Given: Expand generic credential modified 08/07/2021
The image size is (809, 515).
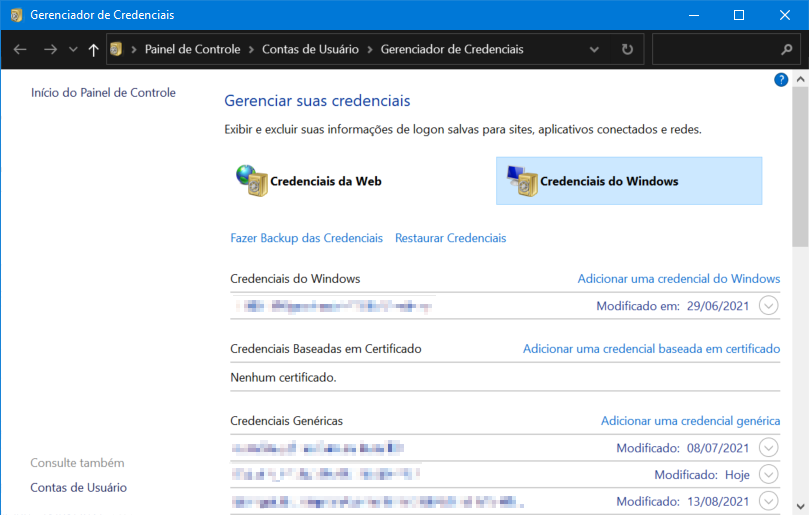Looking at the screenshot, I should tap(768, 447).
